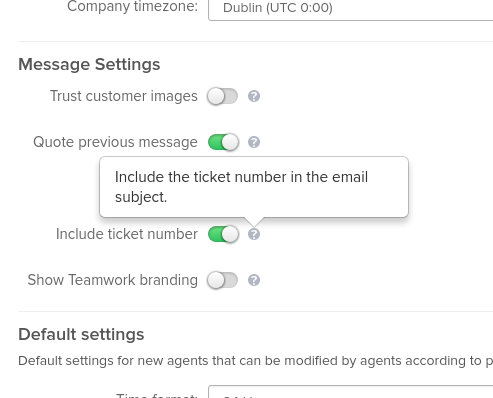The width and height of the screenshot is (493, 398).
Task: Select the Include ticket number label
Action: coord(127,234)
